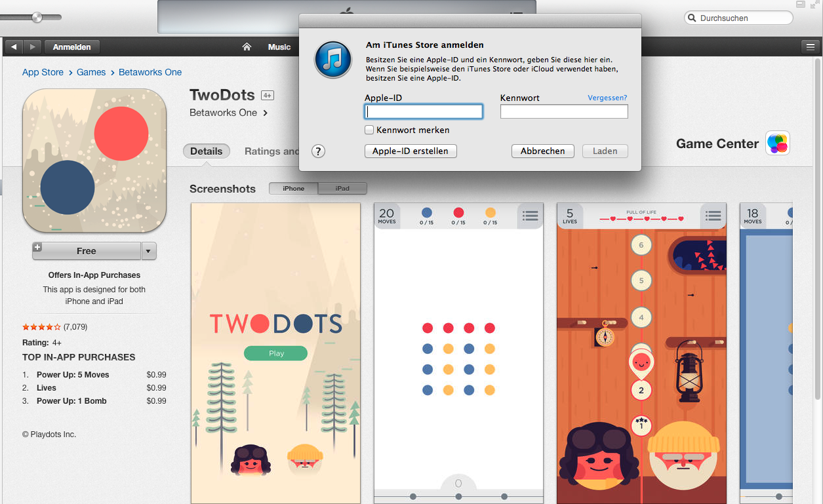Screen dimensions: 823x504
Task: Open the orange level map screenshot
Action: (x=641, y=353)
